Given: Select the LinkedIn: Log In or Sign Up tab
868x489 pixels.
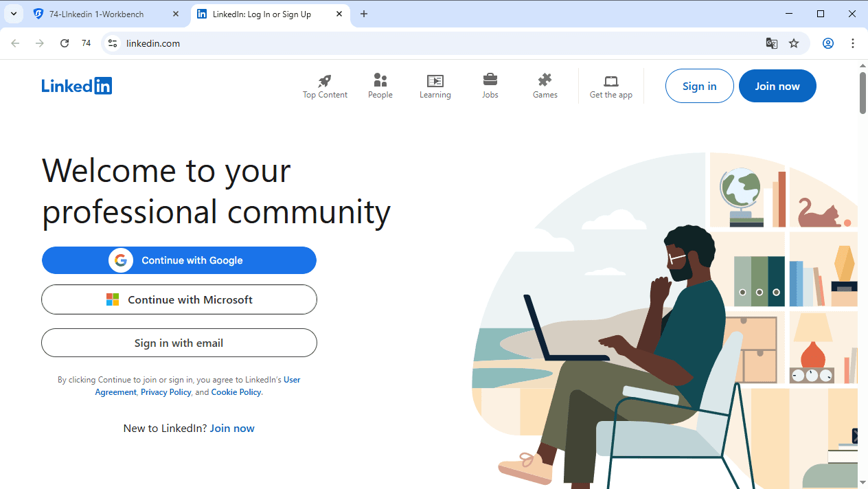Looking at the screenshot, I should coord(270,14).
